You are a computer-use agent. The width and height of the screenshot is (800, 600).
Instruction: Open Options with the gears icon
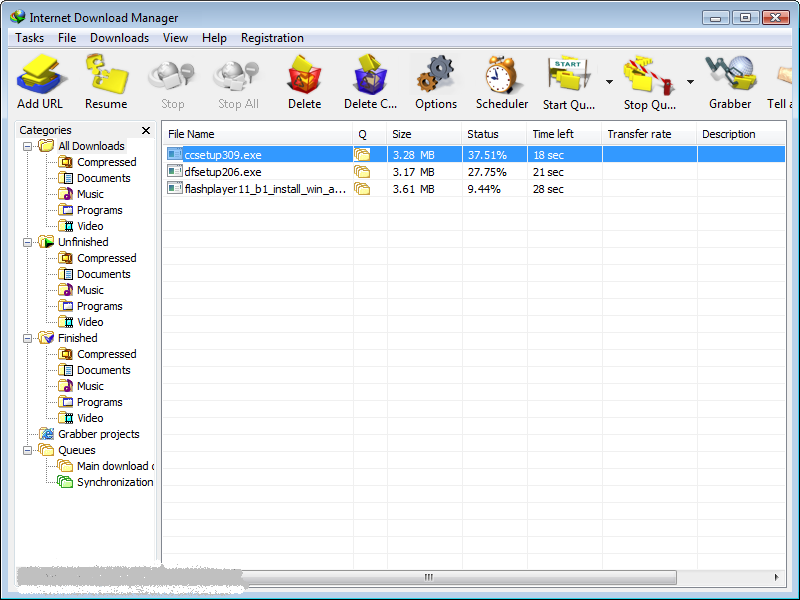point(435,75)
